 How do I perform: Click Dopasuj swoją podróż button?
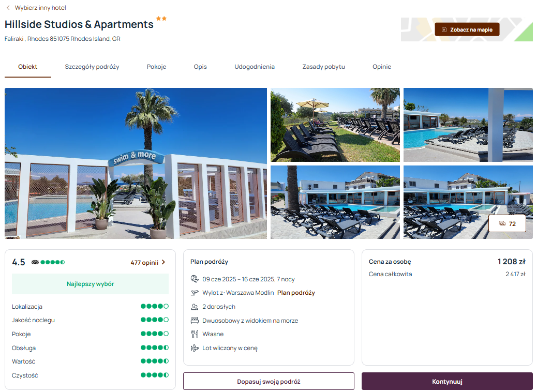(x=269, y=381)
